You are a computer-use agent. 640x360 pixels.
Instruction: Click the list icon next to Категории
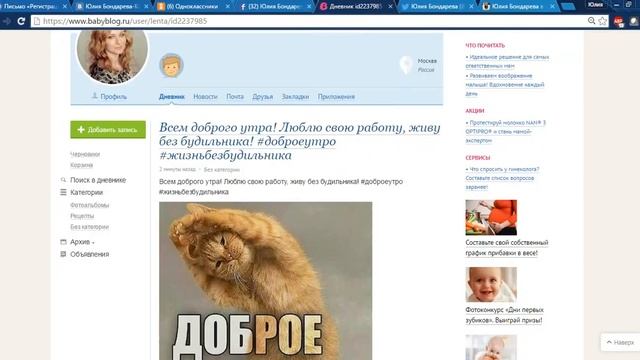coord(63,192)
